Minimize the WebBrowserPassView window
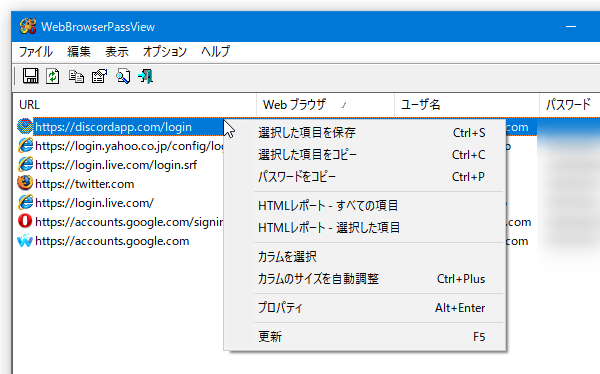Screen dimensions: 600x374 [x=571, y=26]
